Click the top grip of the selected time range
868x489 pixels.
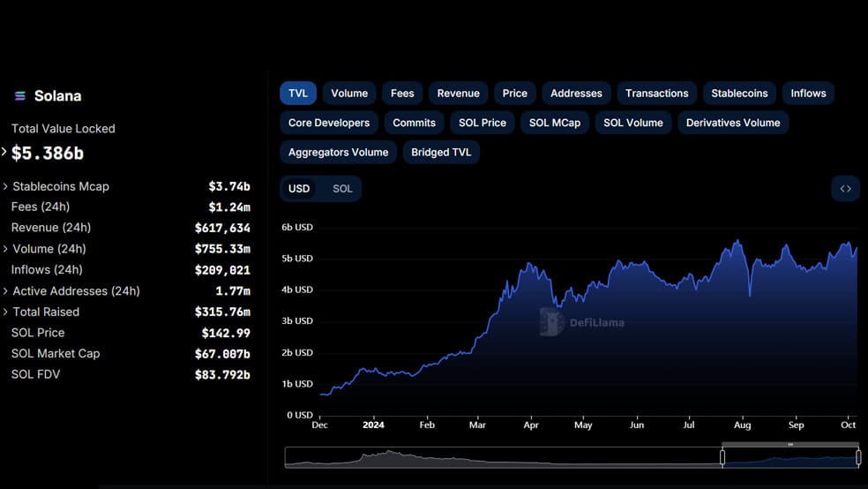coord(790,444)
